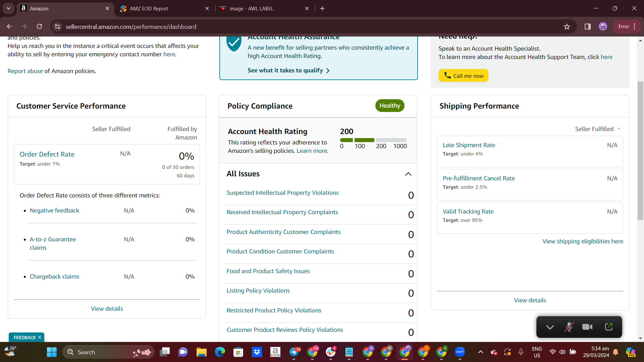
Task: Open a new browser tab
Action: [x=322, y=8]
